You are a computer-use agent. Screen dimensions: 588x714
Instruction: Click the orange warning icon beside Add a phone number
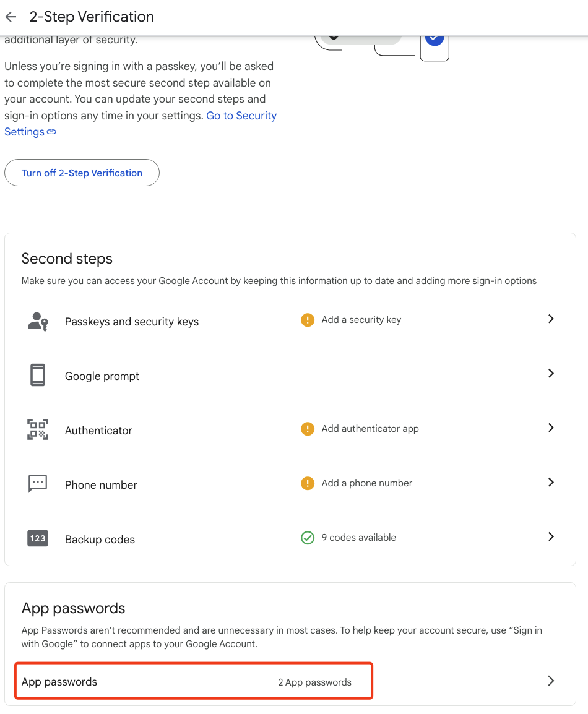tap(308, 483)
